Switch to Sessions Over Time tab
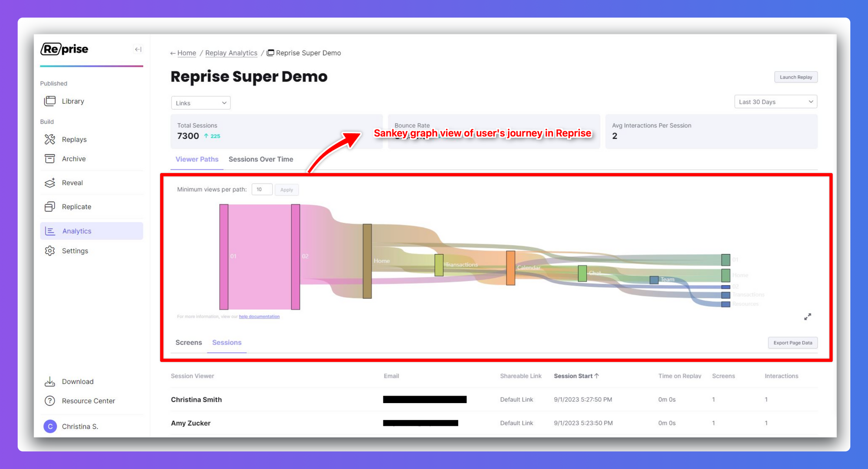Viewport: 868px width, 469px height. click(x=261, y=159)
